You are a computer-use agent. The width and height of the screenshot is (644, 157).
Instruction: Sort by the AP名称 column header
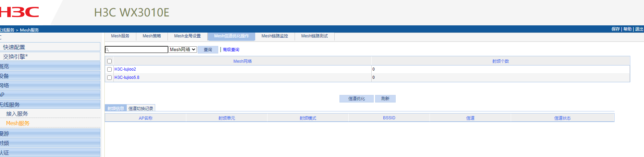146,118
